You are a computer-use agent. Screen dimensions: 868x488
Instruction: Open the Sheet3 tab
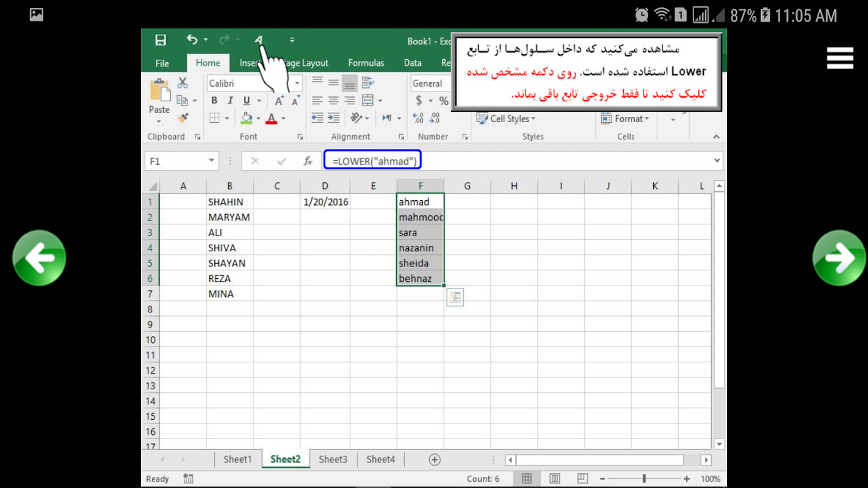click(x=333, y=459)
